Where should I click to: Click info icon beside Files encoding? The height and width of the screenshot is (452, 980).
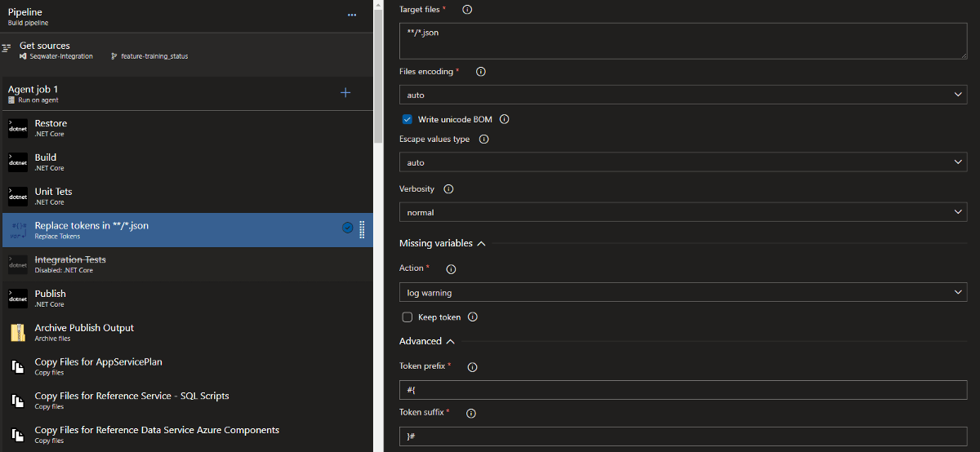point(480,72)
